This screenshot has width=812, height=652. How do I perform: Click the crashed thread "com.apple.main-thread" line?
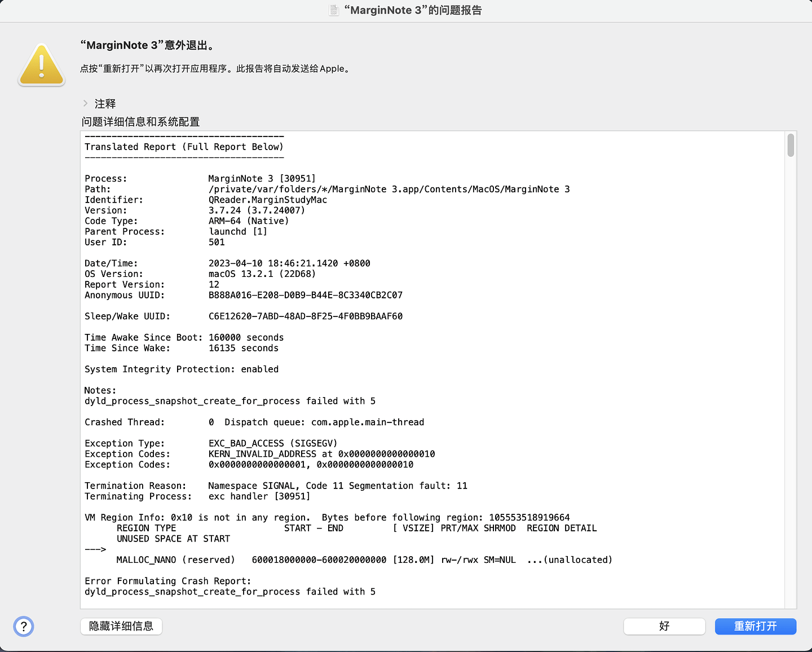click(254, 422)
